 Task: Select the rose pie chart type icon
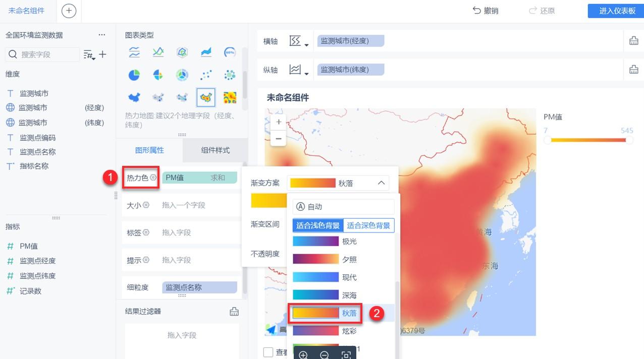[x=158, y=75]
